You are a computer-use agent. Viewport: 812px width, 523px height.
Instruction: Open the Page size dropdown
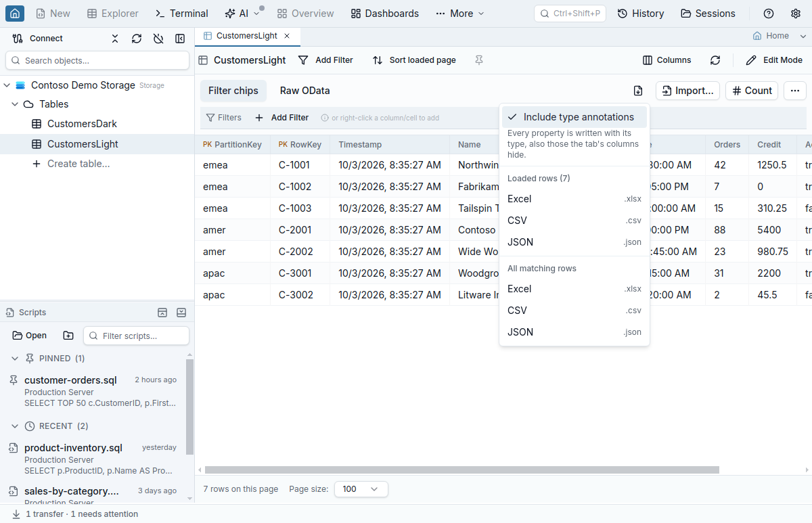(x=361, y=489)
